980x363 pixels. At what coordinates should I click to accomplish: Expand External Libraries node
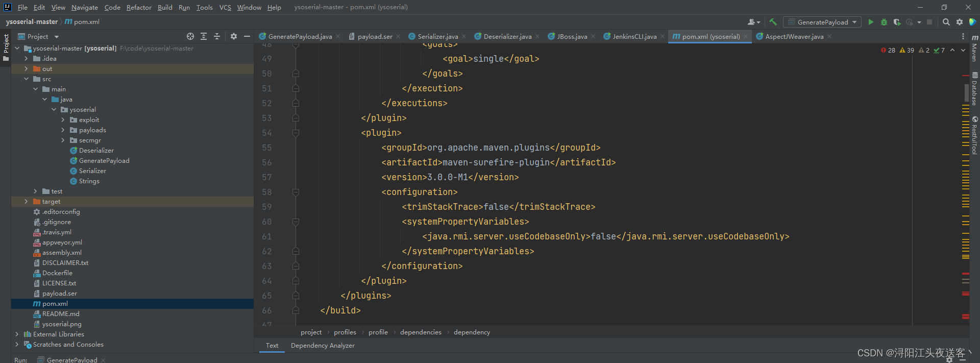click(x=17, y=334)
